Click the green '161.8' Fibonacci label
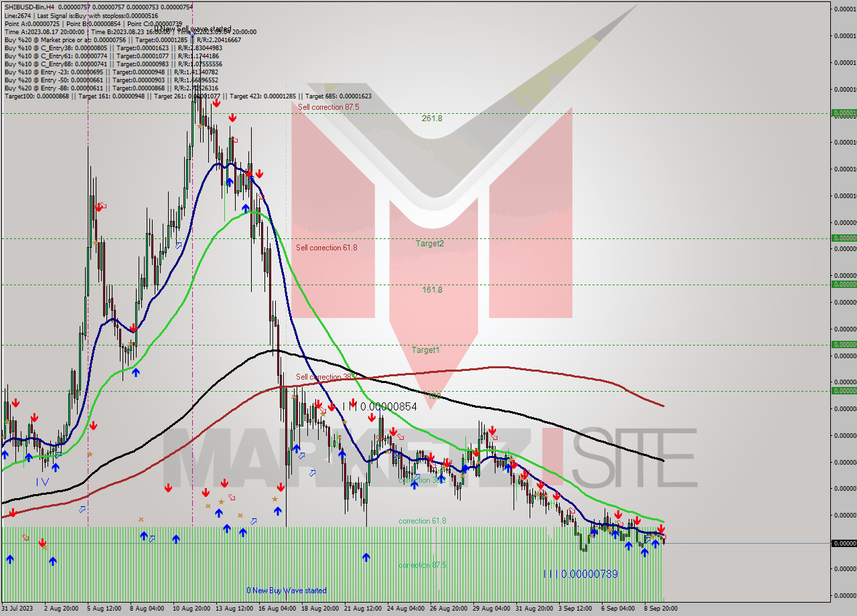This screenshot has width=857, height=616. pos(432,290)
